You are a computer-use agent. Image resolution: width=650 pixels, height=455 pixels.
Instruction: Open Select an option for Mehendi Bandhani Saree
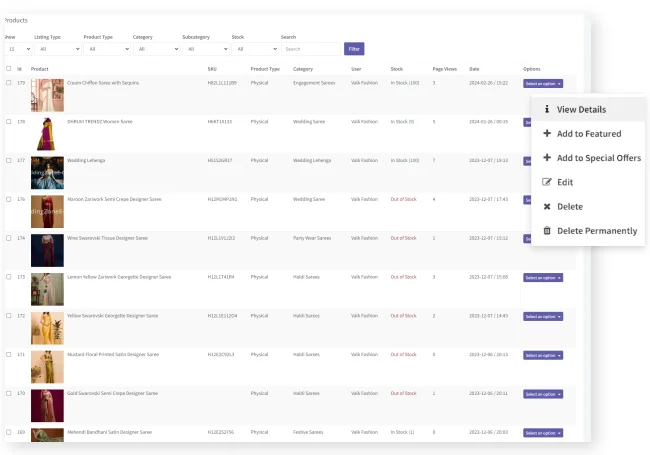point(543,433)
